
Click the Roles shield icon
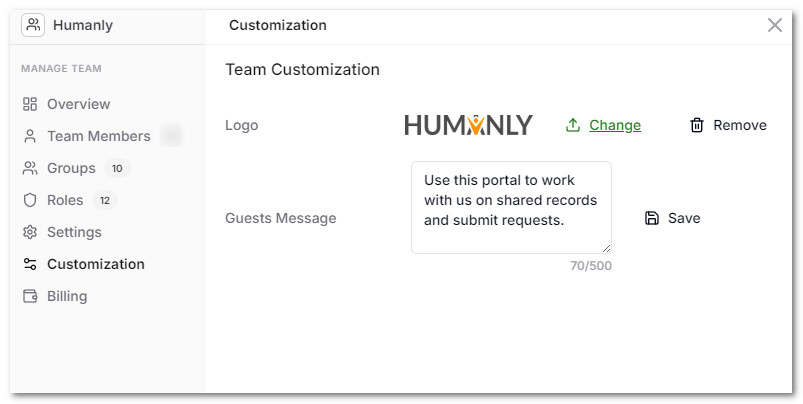(x=30, y=200)
